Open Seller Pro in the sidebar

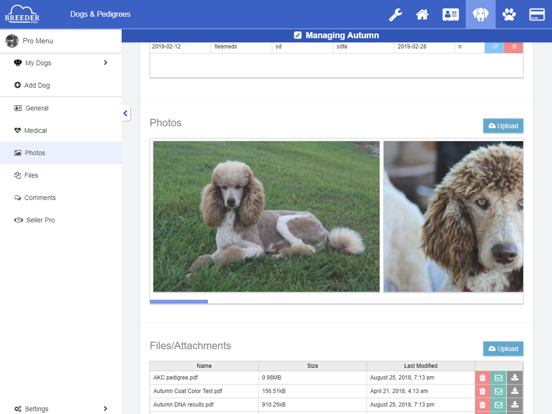(61, 220)
